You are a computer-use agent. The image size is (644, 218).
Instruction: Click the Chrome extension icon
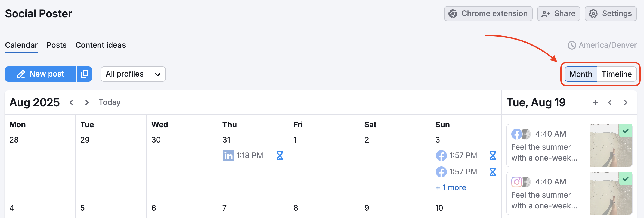pyautogui.click(x=452, y=13)
